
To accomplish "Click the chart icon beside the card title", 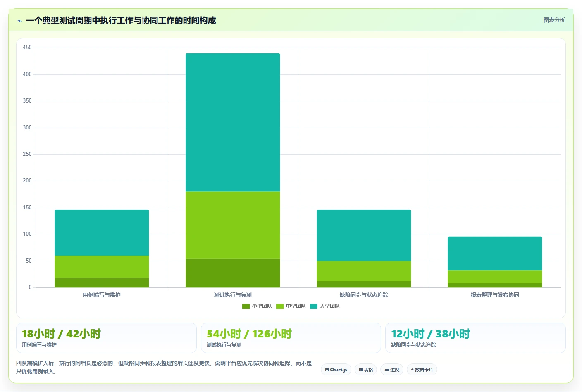I will 19,21.
